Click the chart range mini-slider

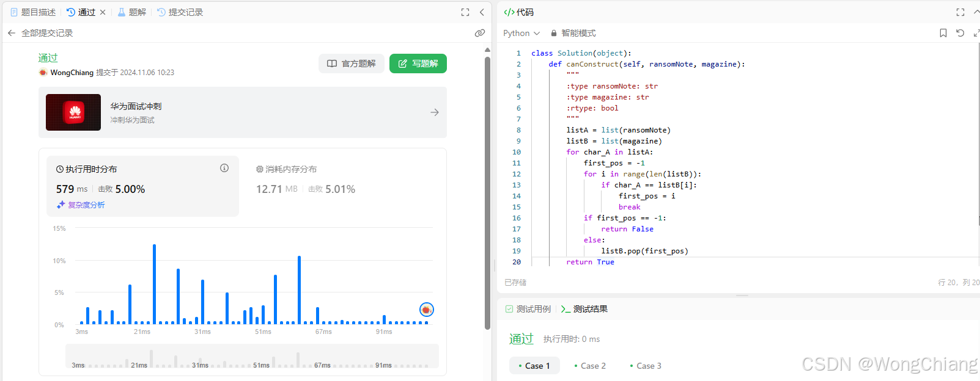coord(252,357)
